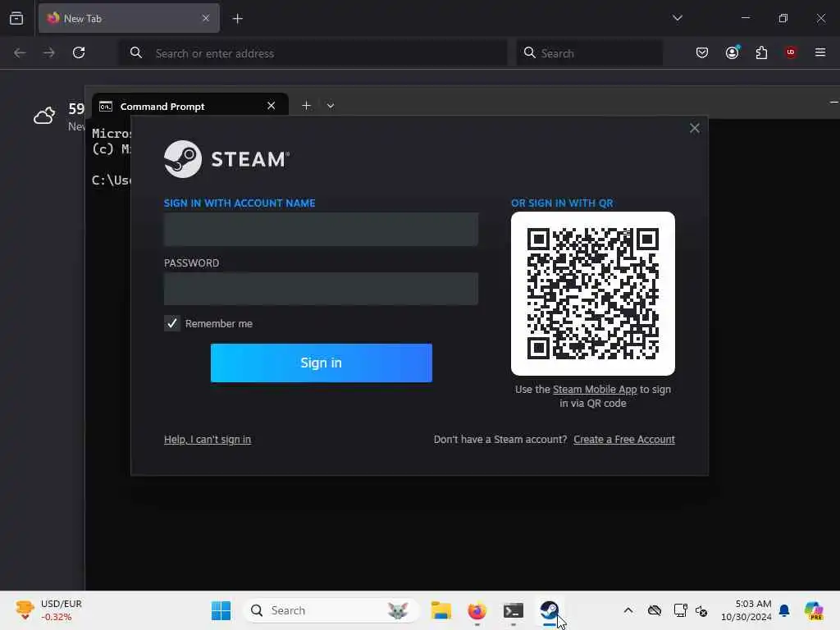
Task: Open File Explorer from taskbar
Action: (441, 610)
